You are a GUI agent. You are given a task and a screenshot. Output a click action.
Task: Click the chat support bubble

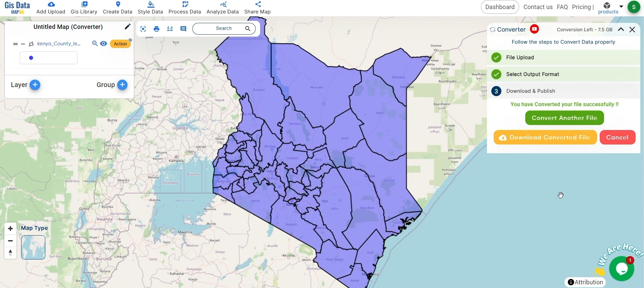click(x=621, y=269)
